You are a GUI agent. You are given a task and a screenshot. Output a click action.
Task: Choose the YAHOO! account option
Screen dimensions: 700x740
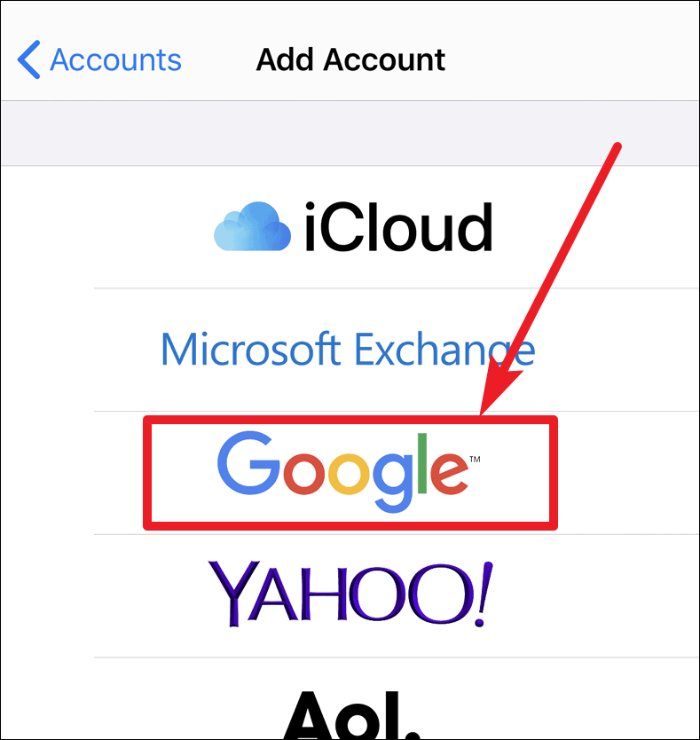[350, 594]
